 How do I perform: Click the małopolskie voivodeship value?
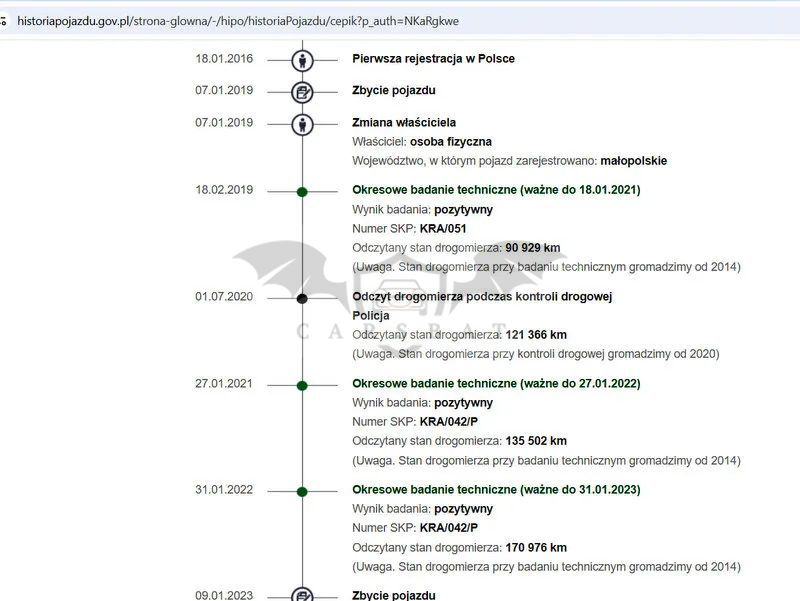click(635, 161)
